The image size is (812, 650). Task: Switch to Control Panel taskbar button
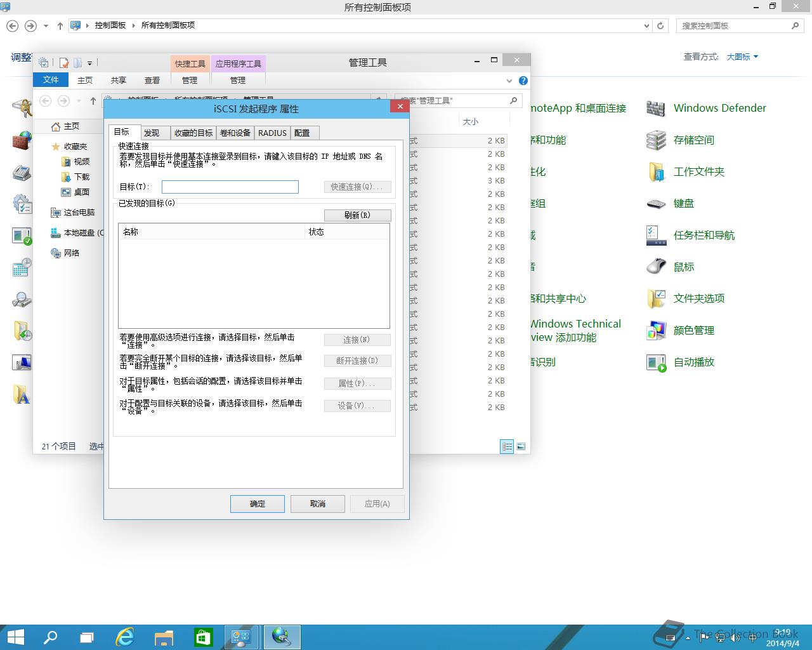(242, 637)
